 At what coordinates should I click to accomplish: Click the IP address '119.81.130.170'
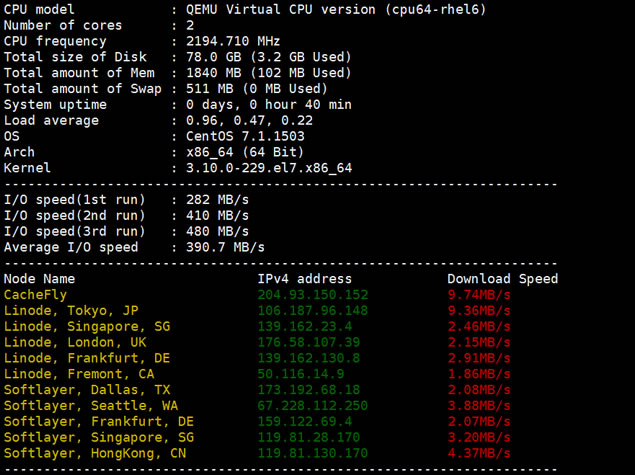(x=313, y=453)
